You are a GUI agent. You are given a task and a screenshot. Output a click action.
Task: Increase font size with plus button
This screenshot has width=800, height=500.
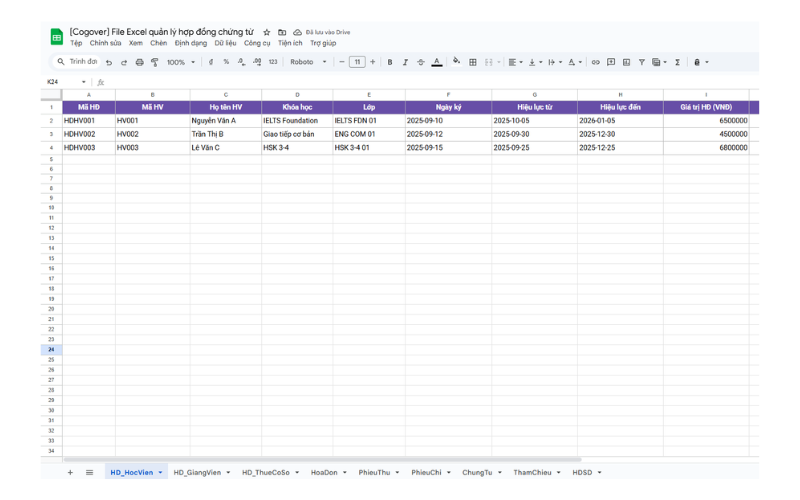373,62
